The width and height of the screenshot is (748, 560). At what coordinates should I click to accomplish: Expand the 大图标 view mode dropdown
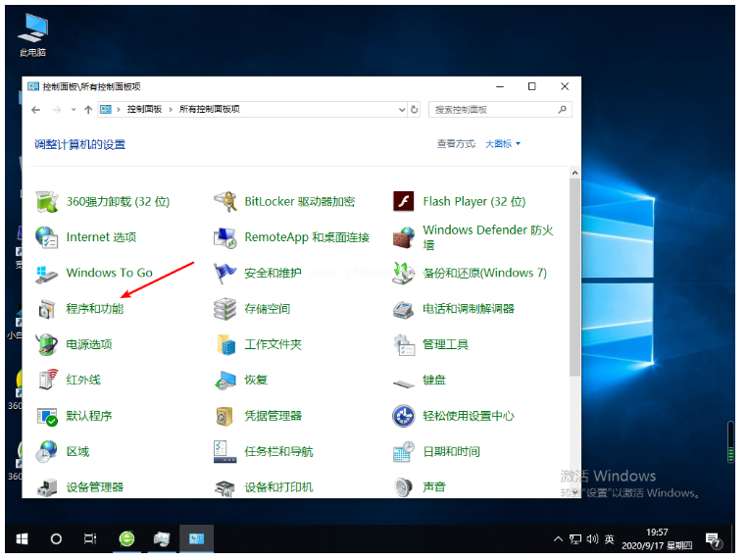coord(504,144)
